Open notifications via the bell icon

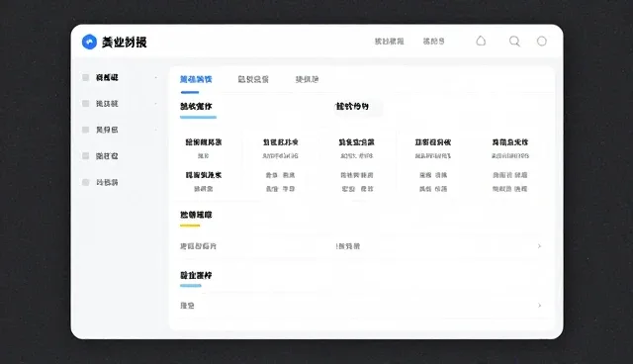point(481,41)
